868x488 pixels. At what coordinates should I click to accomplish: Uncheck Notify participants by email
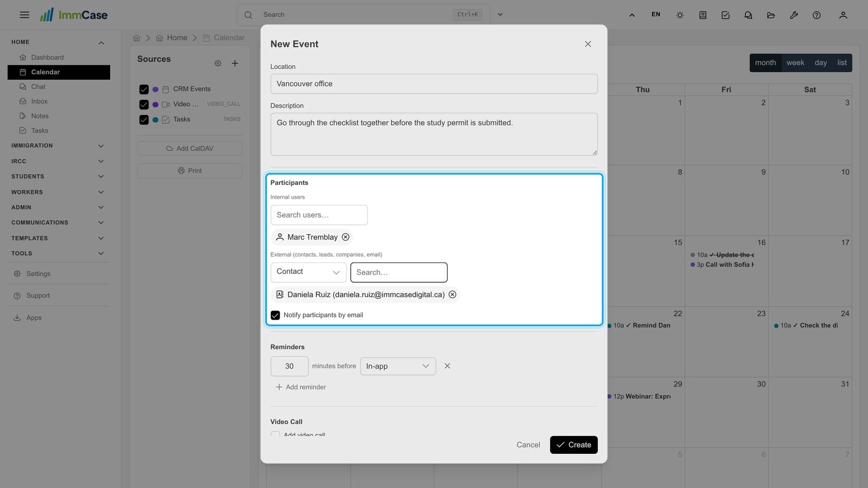tap(276, 315)
